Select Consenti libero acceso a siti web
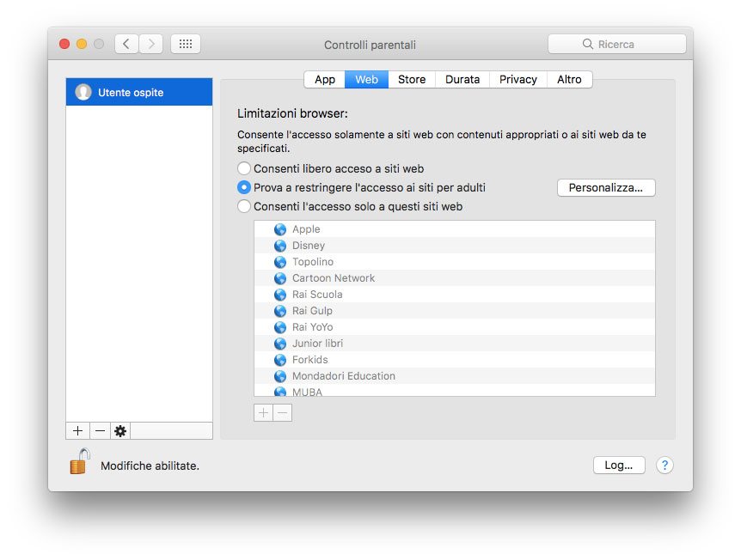The width and height of the screenshot is (741, 560). (244, 168)
